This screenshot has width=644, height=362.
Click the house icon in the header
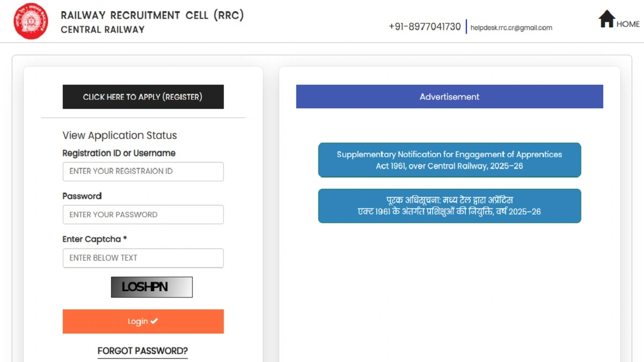[x=606, y=19]
